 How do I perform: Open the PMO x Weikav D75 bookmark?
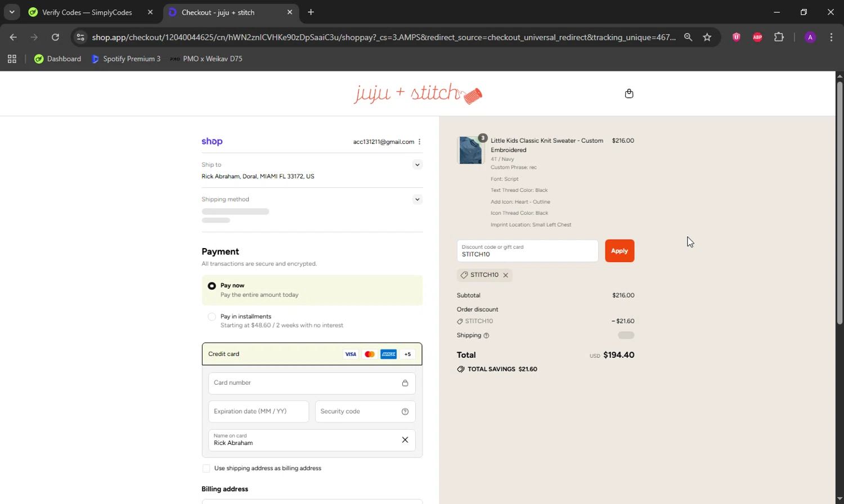tap(206, 58)
